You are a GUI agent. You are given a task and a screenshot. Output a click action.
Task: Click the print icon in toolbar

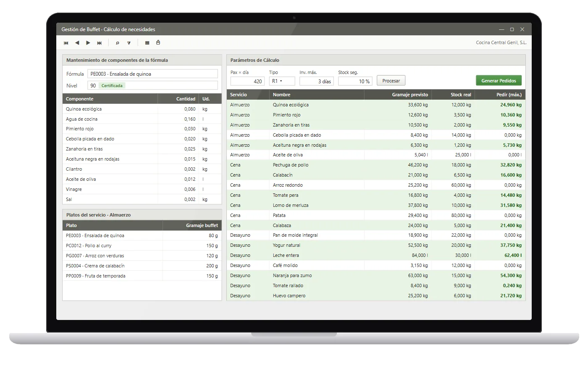point(158,42)
